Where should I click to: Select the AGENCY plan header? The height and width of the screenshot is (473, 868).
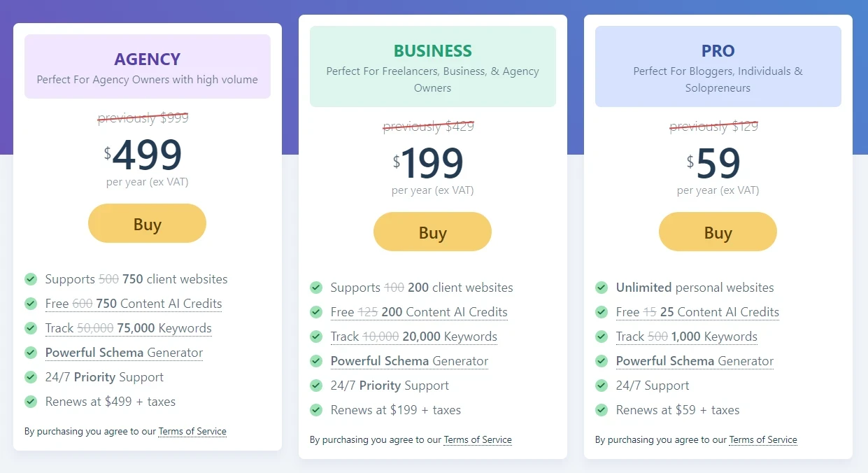[148, 59]
